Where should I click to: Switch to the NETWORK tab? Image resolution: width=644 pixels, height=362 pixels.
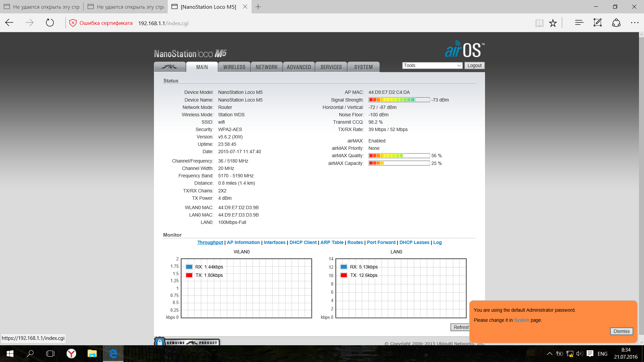[x=267, y=67]
